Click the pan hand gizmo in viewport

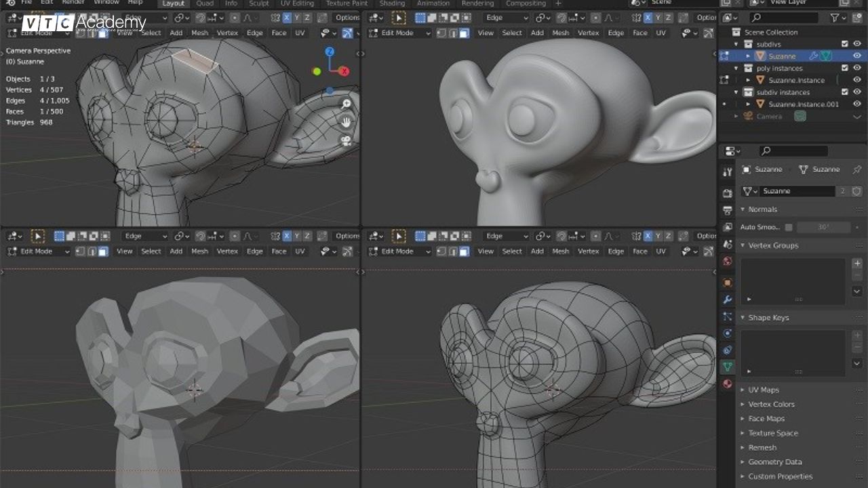point(347,122)
